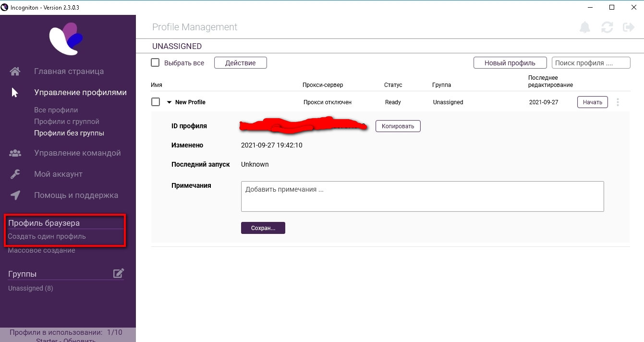The image size is (644, 342).
Task: Click the Ready status cell
Action: [393, 102]
